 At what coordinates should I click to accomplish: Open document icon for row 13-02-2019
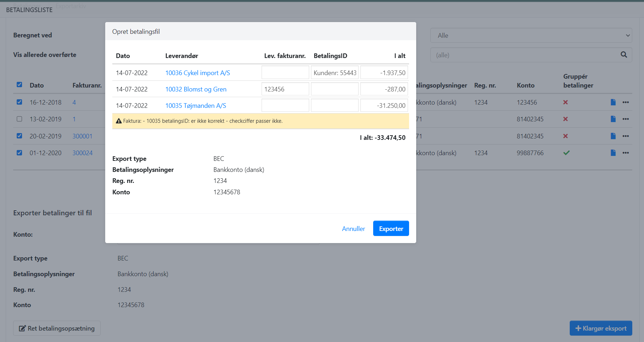tap(613, 119)
